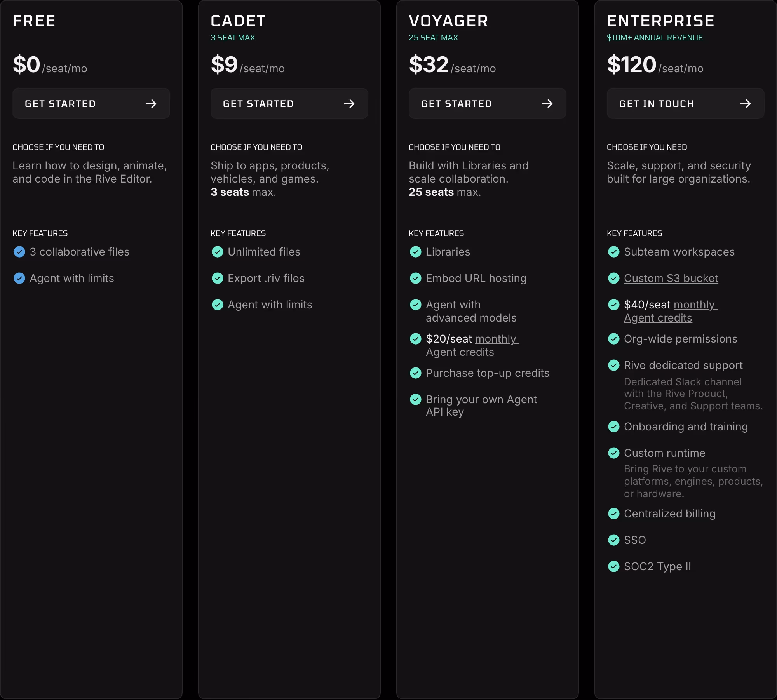Click check icon beside Bring your own Agent API key
The image size is (777, 700).
coord(416,399)
